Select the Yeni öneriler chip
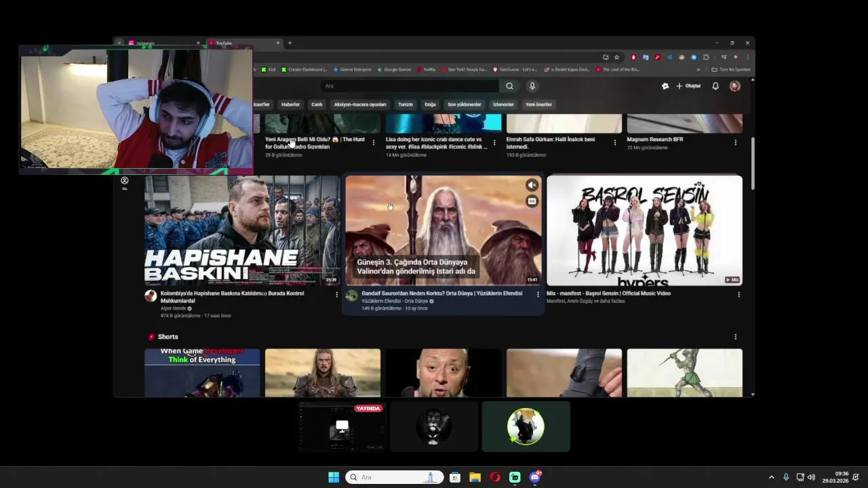Viewport: 868px width, 488px height. 539,104
